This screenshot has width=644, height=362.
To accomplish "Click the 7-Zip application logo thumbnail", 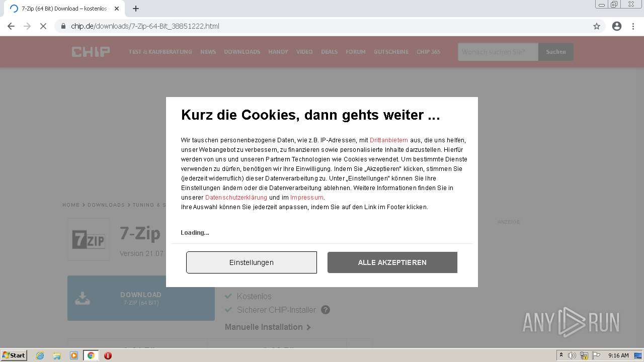I will click(x=89, y=239).
